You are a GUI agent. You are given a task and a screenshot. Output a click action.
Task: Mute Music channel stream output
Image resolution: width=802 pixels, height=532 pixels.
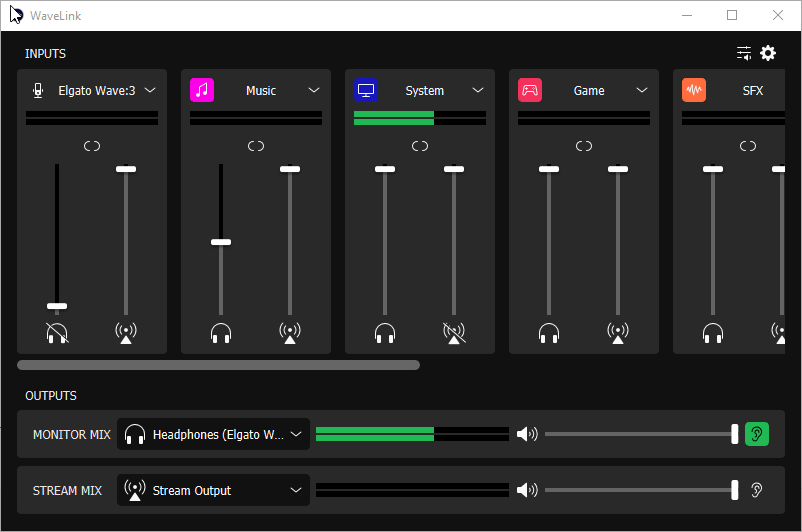pyautogui.click(x=290, y=333)
